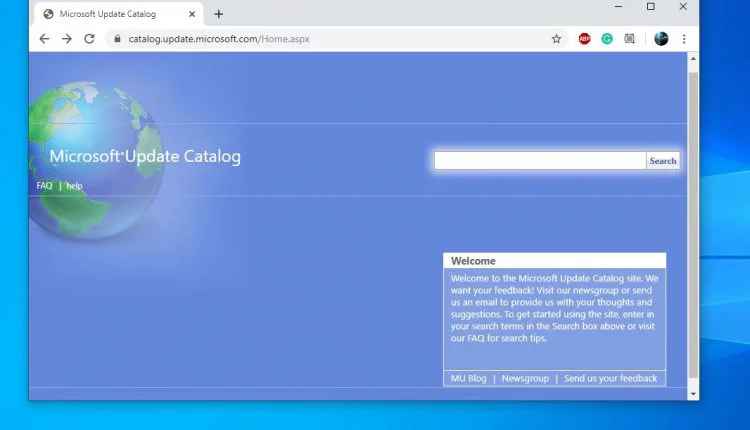Open Send us your feedback link

coord(610,378)
